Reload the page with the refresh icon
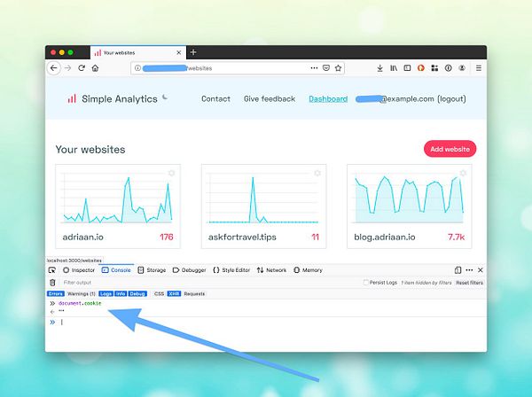This screenshot has height=397, width=532. [x=82, y=68]
